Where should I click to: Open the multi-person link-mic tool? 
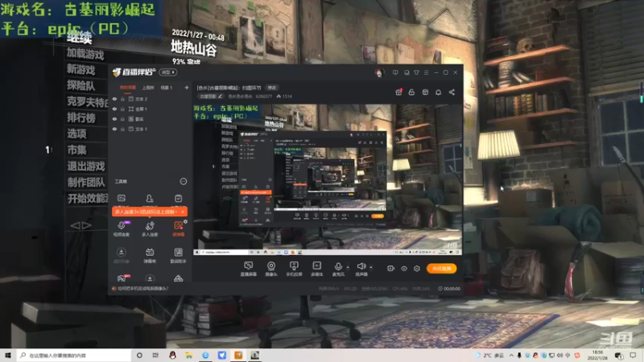tap(150, 228)
